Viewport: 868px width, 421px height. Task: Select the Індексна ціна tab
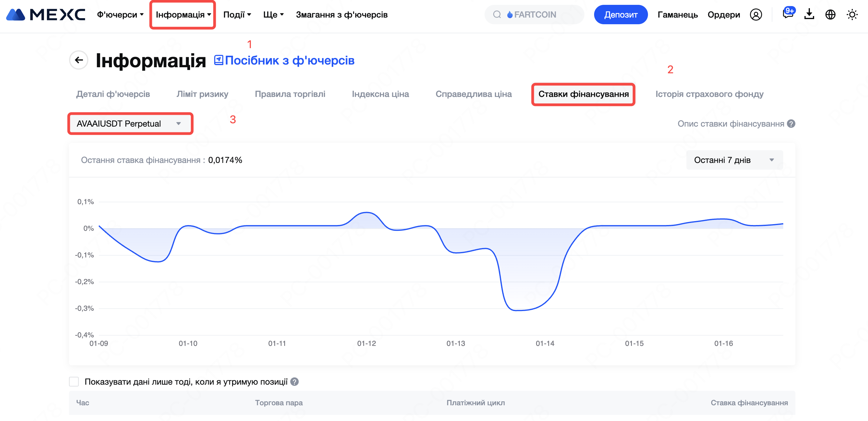pyautogui.click(x=380, y=94)
